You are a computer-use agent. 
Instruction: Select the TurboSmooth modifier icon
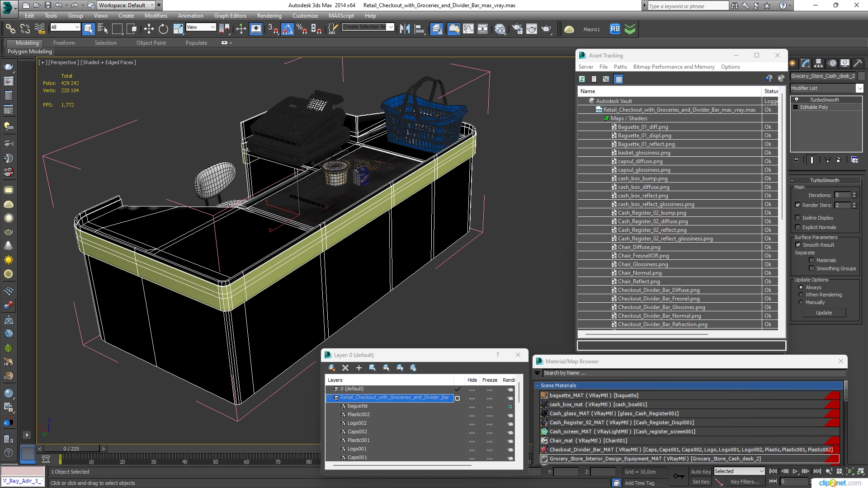(797, 99)
